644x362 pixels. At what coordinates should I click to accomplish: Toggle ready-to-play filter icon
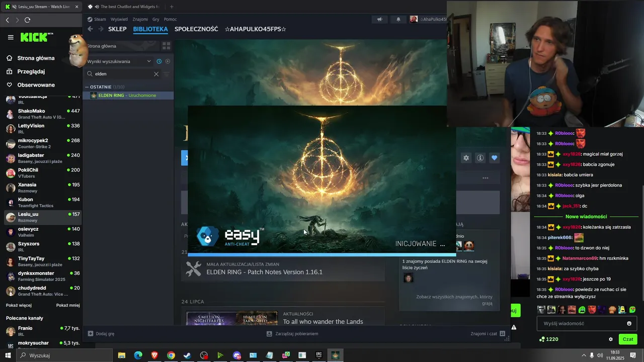[x=168, y=61]
